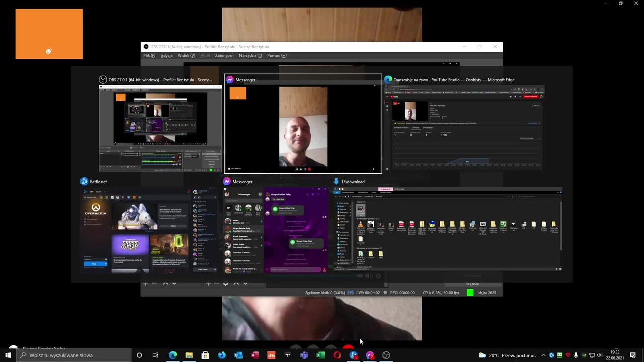
Task: Open the Widok menu
Action: tap(186, 56)
